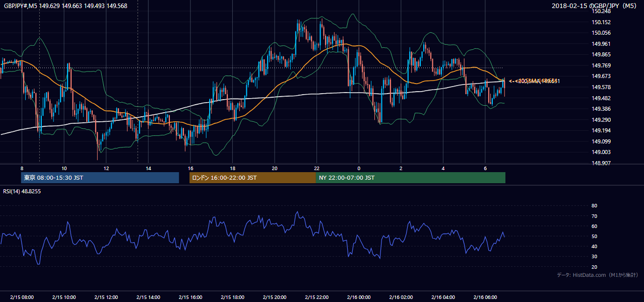The height and width of the screenshot is (302, 644).
Task: Click price axis value 150.056
Action: (x=601, y=33)
